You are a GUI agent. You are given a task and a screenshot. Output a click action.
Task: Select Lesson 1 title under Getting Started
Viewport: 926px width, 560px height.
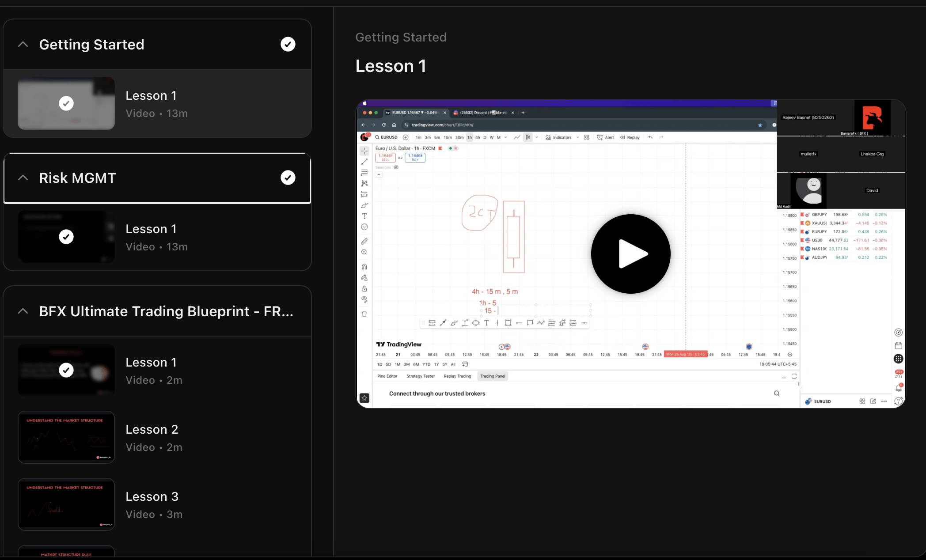pyautogui.click(x=151, y=95)
